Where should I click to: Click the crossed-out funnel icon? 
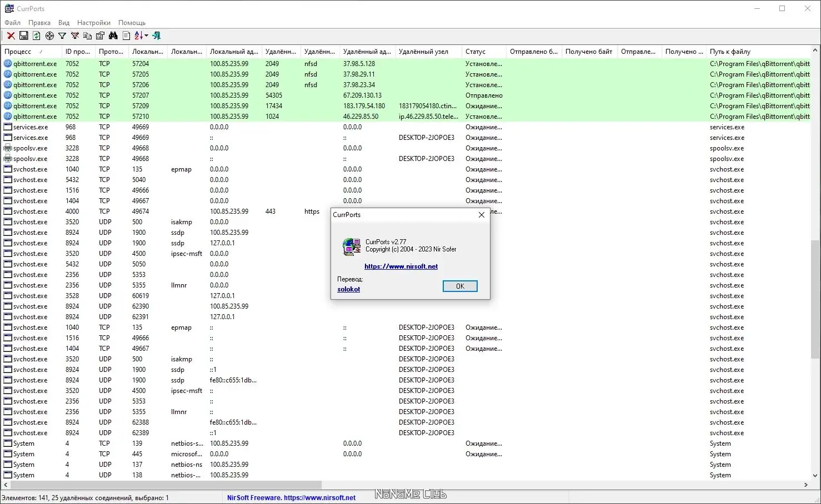tap(75, 36)
